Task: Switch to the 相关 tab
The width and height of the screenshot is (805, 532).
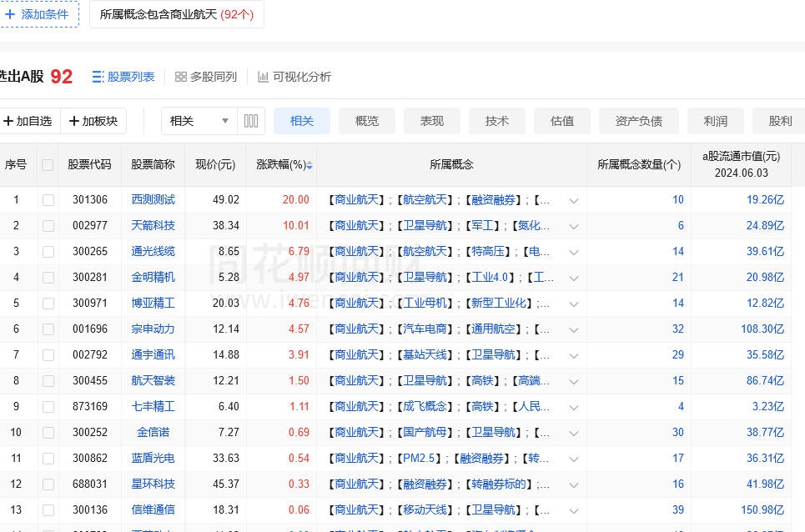Action: pyautogui.click(x=302, y=121)
